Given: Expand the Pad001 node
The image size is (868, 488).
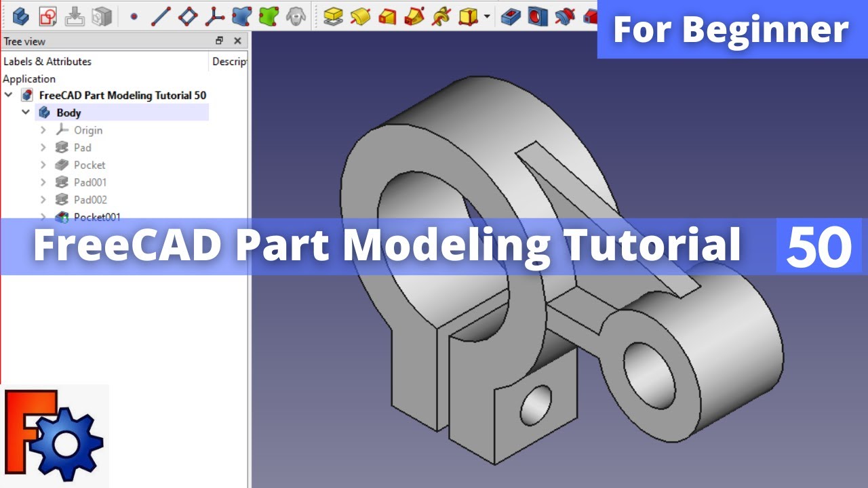Looking at the screenshot, I should point(43,182).
